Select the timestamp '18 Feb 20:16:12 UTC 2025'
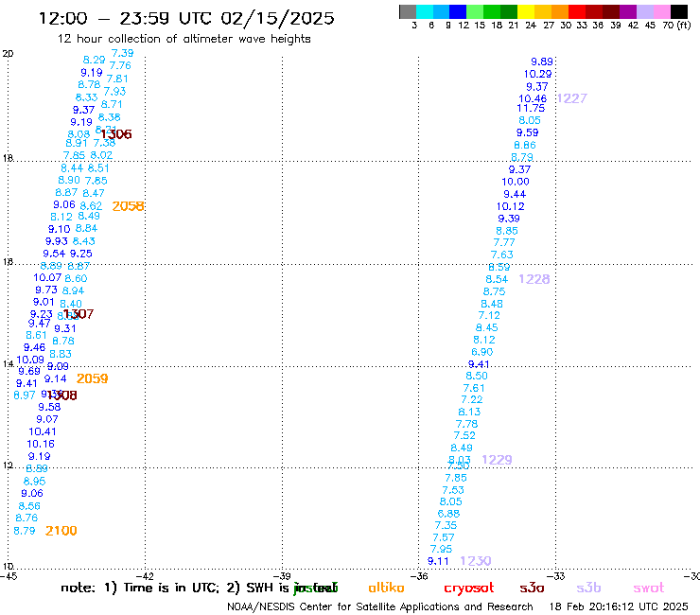Image resolution: width=700 pixels, height=615 pixels. (x=619, y=606)
